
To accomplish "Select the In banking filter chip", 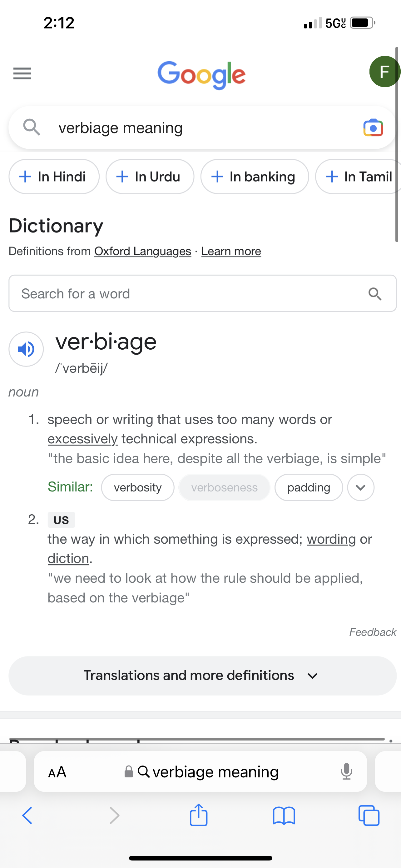I will pyautogui.click(x=255, y=177).
